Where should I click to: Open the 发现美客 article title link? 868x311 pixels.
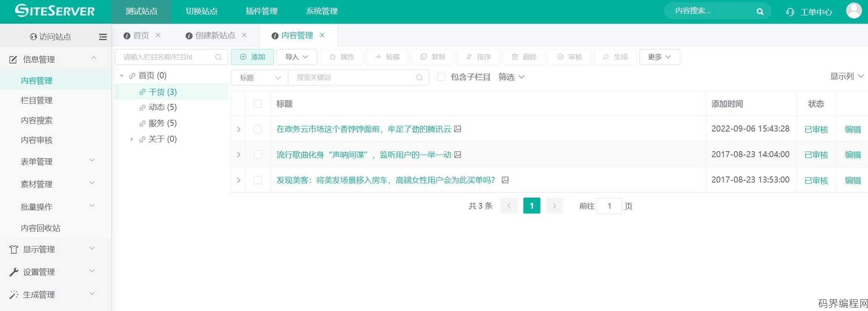(386, 180)
